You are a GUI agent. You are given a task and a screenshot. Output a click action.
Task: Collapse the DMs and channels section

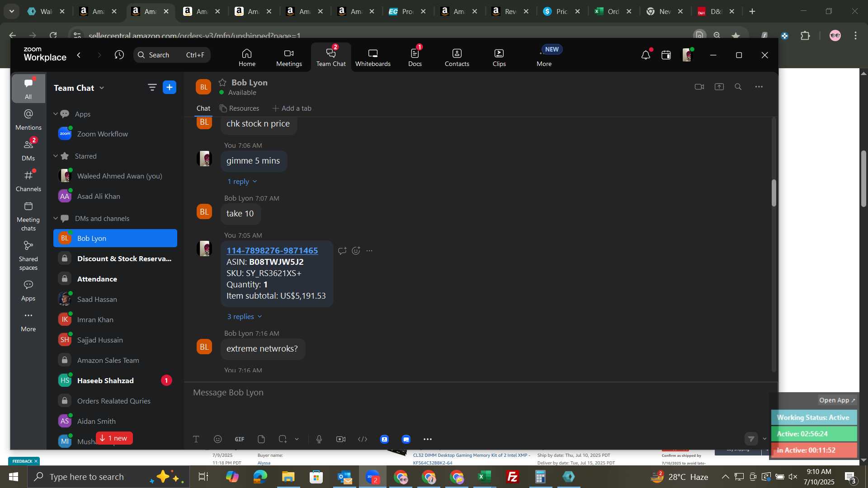[56, 218]
